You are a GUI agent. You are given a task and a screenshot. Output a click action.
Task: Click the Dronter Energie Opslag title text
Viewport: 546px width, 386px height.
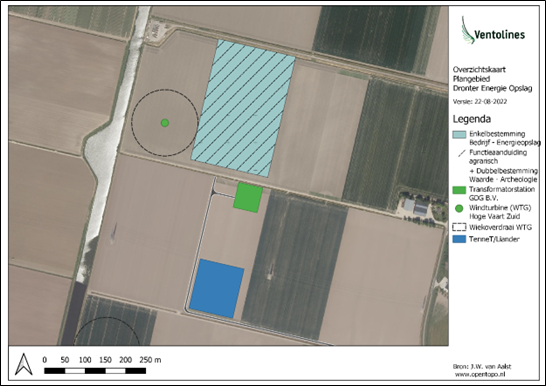pyautogui.click(x=492, y=88)
